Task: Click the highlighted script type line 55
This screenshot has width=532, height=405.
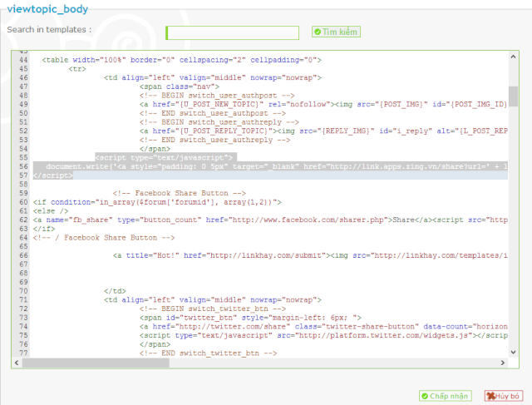Action: tap(165, 157)
